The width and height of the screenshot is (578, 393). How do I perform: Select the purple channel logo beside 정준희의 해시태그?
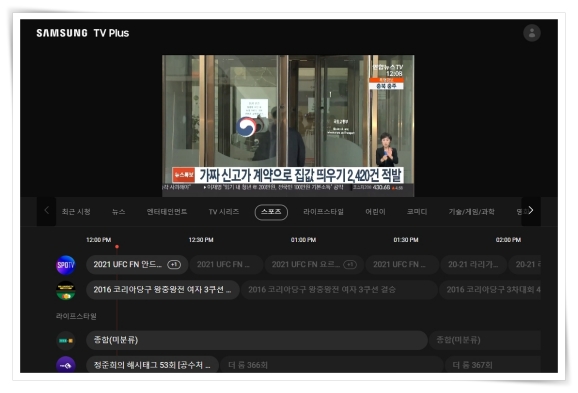(66, 365)
